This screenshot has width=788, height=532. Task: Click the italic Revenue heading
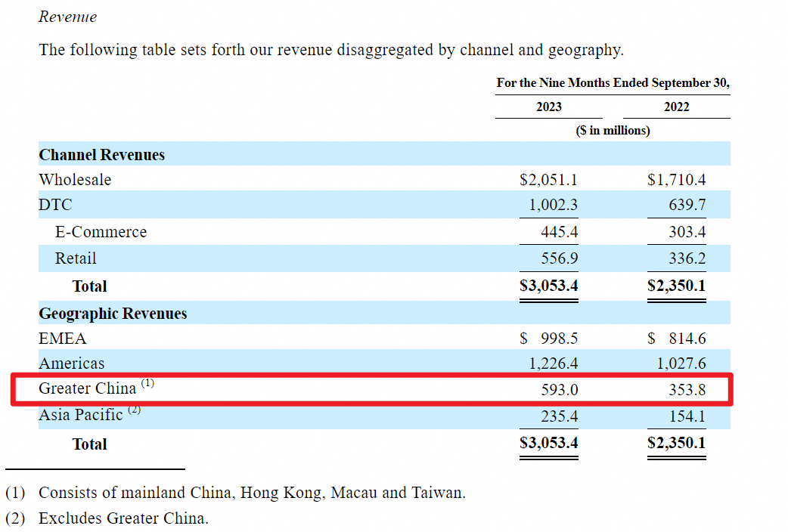tap(67, 17)
